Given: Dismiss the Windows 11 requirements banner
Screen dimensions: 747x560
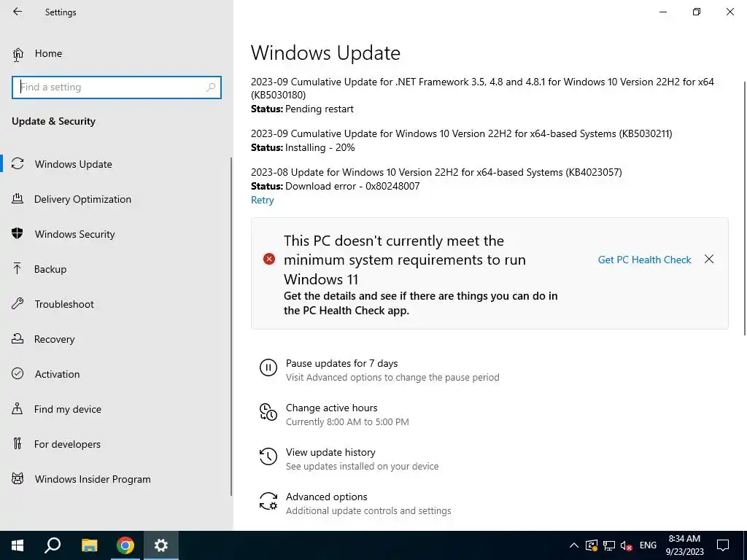Looking at the screenshot, I should [x=709, y=259].
